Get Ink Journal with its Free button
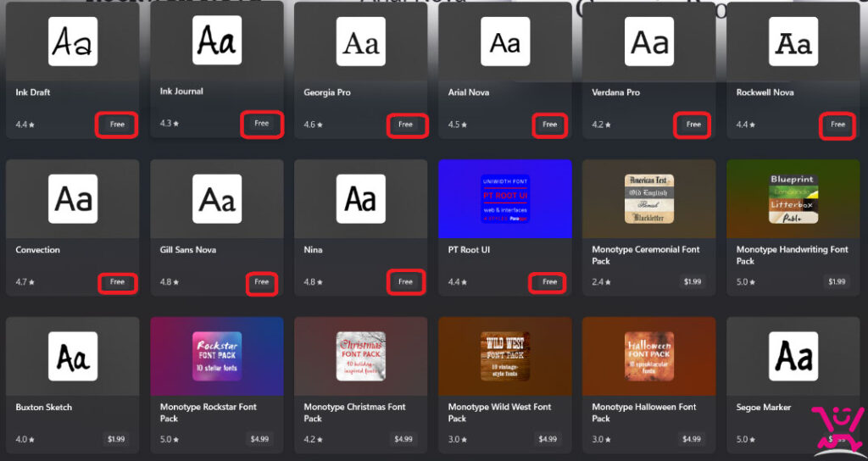This screenshot has width=868, height=461. [x=261, y=124]
